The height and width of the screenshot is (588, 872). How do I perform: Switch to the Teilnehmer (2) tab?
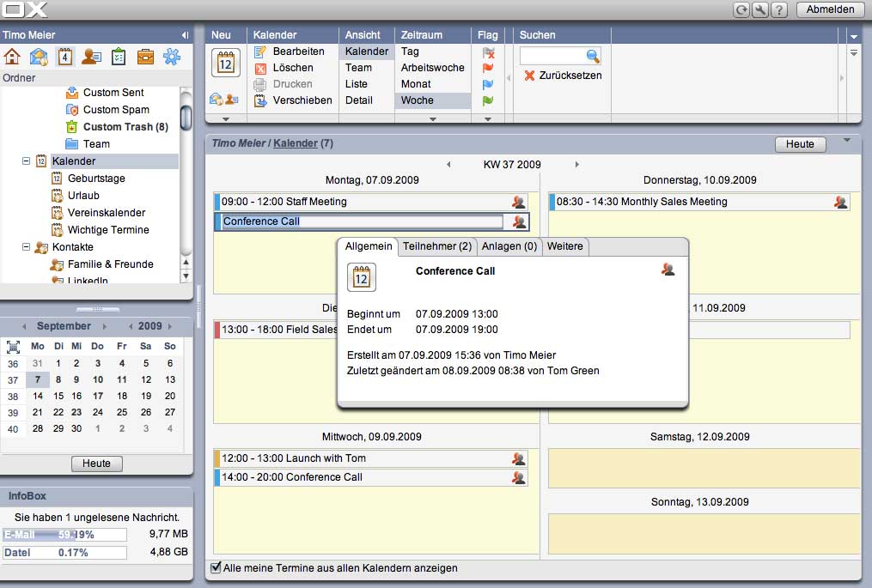437,246
